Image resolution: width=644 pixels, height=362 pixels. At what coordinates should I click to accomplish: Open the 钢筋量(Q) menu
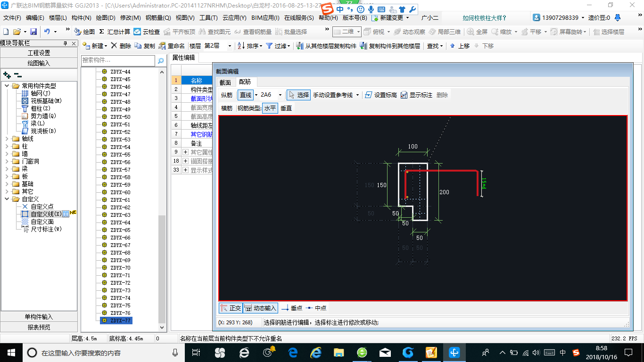[158, 18]
